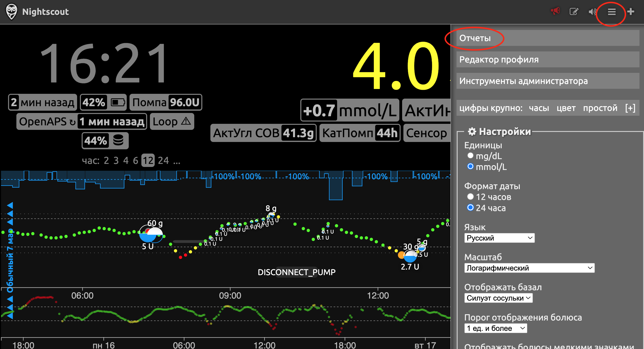644x349 pixels.
Task: Click the Настройки gear heading
Action: (499, 131)
